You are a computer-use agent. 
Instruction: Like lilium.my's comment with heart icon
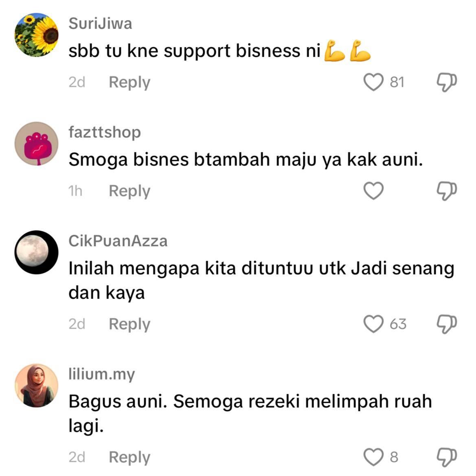click(373, 457)
